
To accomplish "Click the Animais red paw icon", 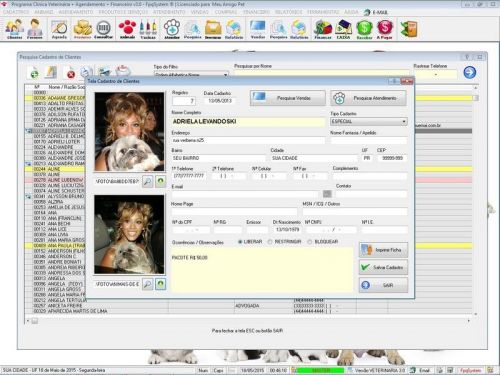I will point(127,29).
